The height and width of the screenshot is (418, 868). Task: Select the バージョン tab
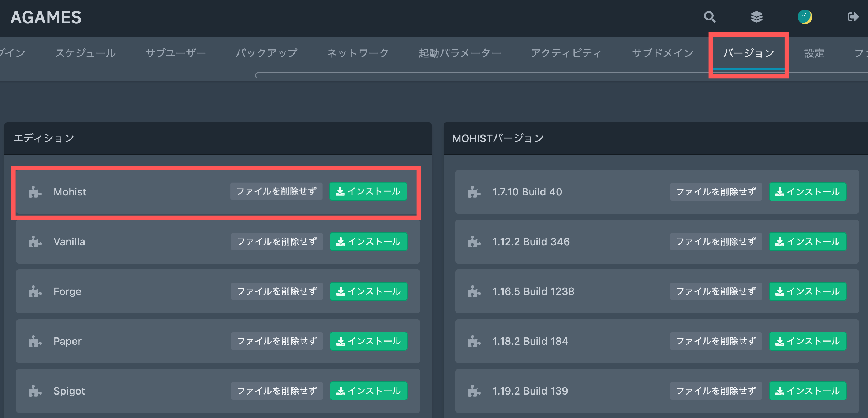(748, 53)
